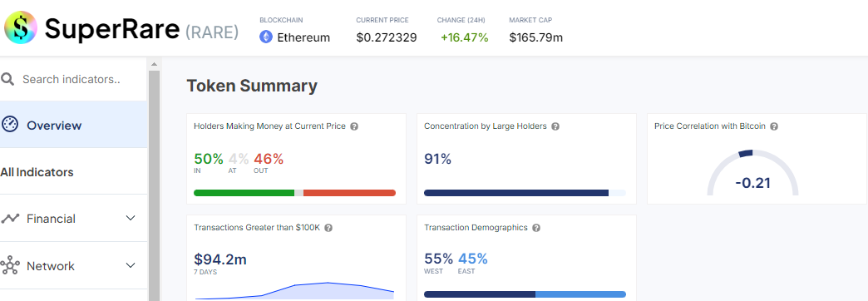Screen dimensions: 868x301
Task: Click the West/East demographics bar
Action: coord(525,294)
